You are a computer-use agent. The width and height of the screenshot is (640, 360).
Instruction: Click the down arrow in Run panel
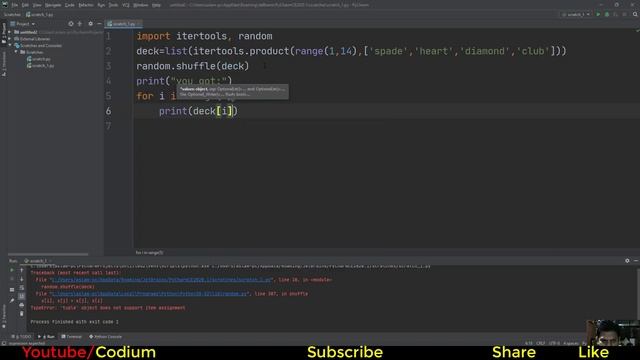click(x=22, y=279)
